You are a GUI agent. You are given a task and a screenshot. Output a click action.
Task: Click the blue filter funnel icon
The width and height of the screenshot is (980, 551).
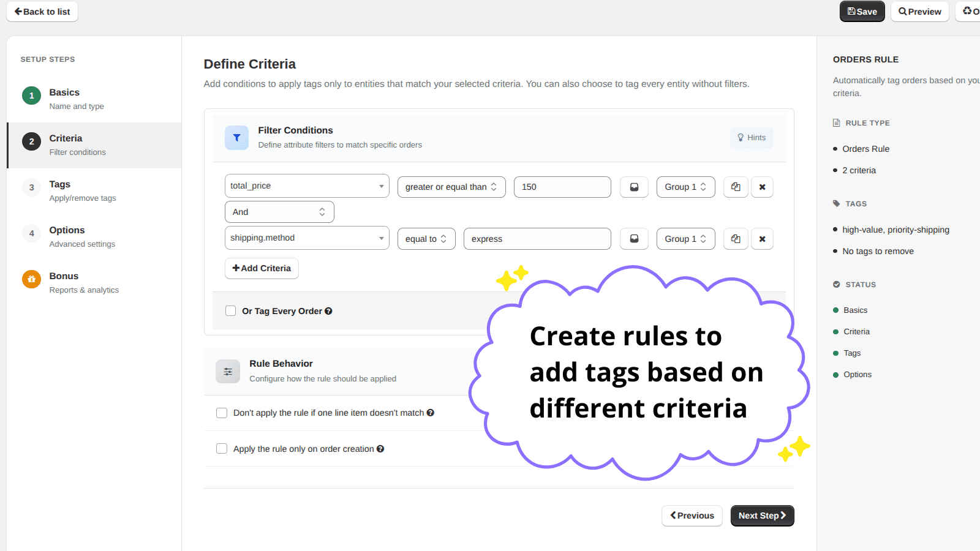[236, 138]
